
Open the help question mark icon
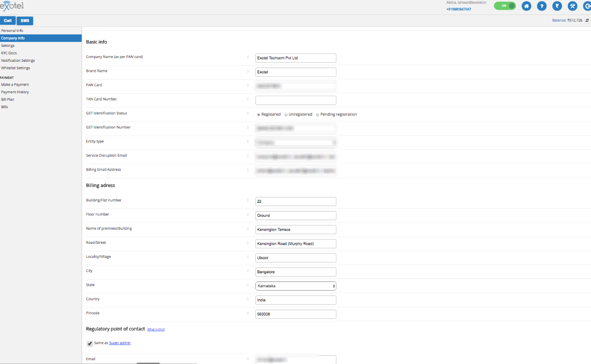pos(542,6)
